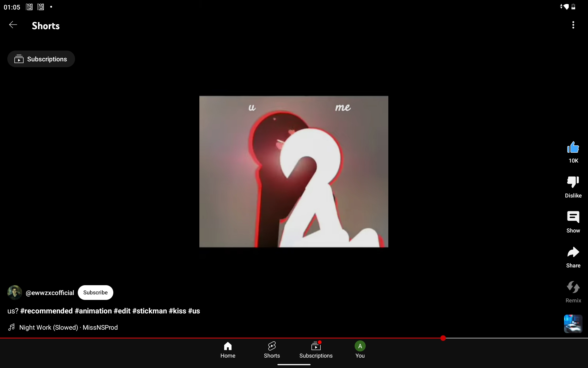Subscribe to the @ewwzxcofficial channel

96,293
